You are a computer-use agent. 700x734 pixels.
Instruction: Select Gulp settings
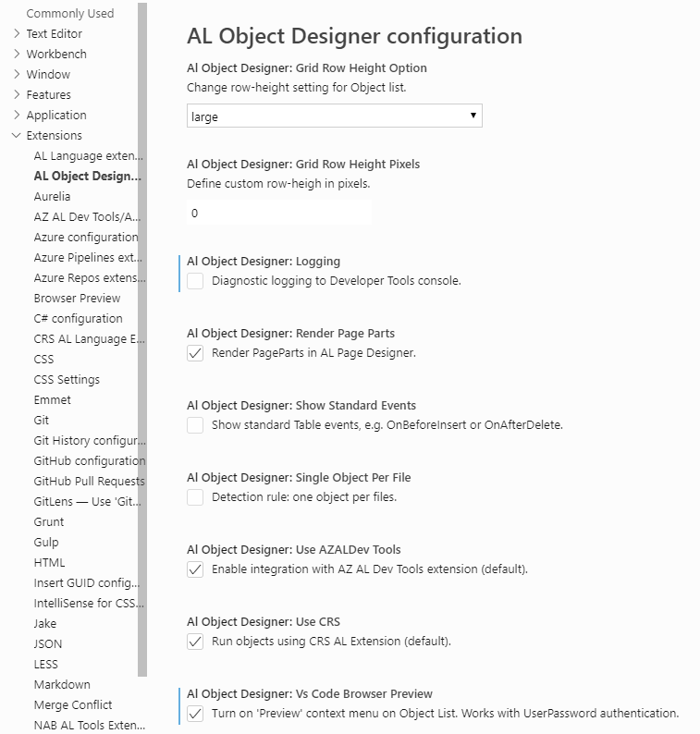click(x=46, y=542)
